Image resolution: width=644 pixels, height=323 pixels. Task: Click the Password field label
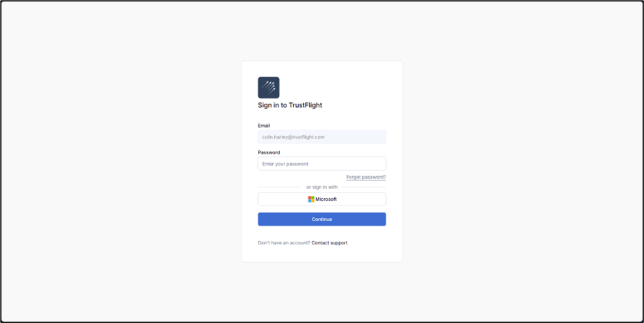[x=269, y=152]
